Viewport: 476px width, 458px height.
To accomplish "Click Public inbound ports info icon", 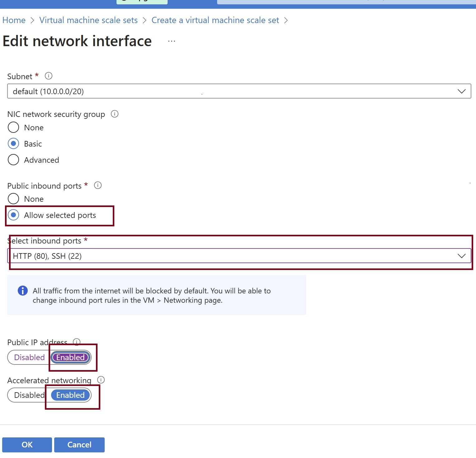I will (x=98, y=185).
